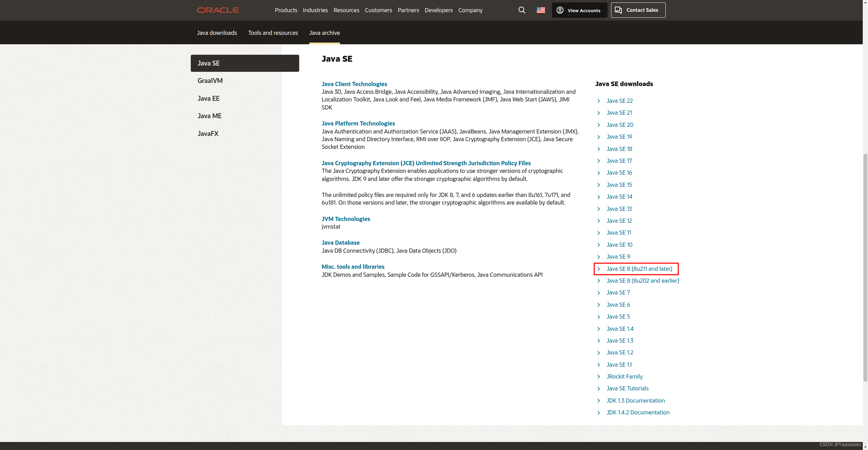
Task: Click the JVM Technologies link
Action: 345,219
